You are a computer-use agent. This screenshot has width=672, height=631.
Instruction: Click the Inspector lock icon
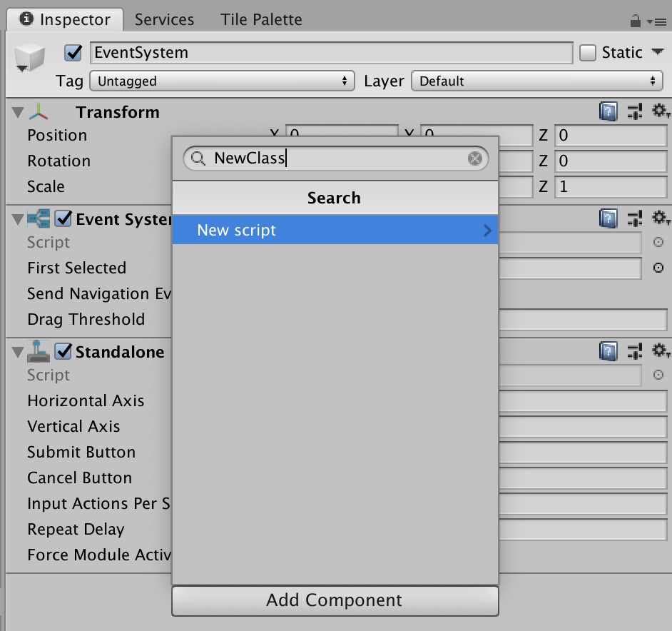[x=635, y=21]
